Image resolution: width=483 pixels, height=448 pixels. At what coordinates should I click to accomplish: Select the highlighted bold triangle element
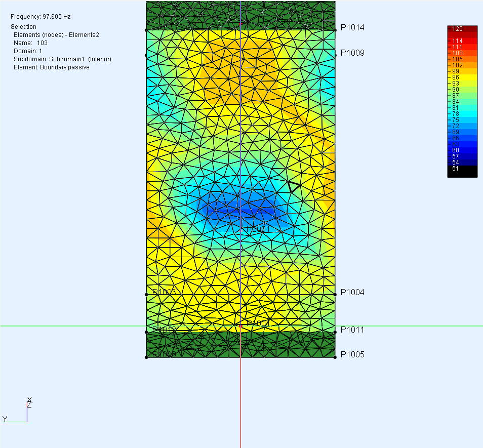coord(294,187)
